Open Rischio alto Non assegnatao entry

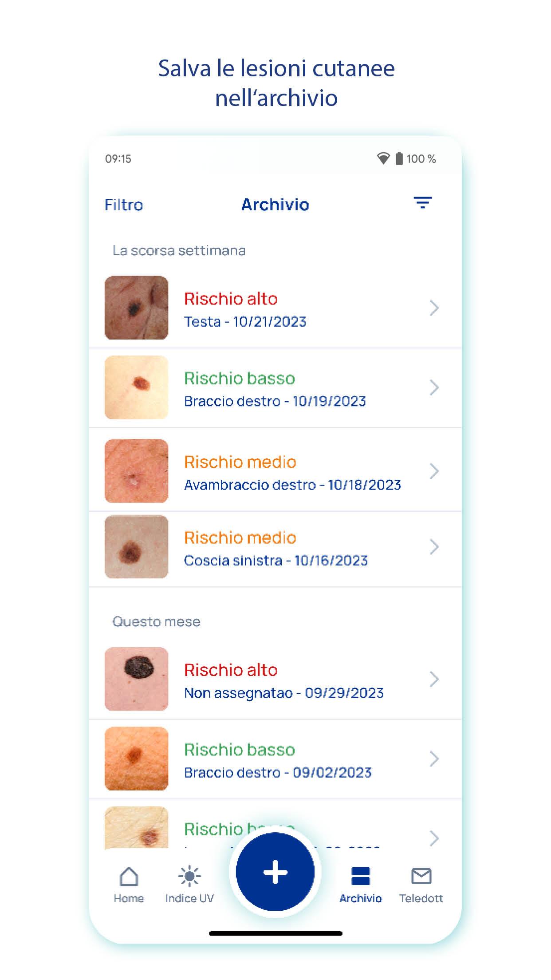click(275, 679)
